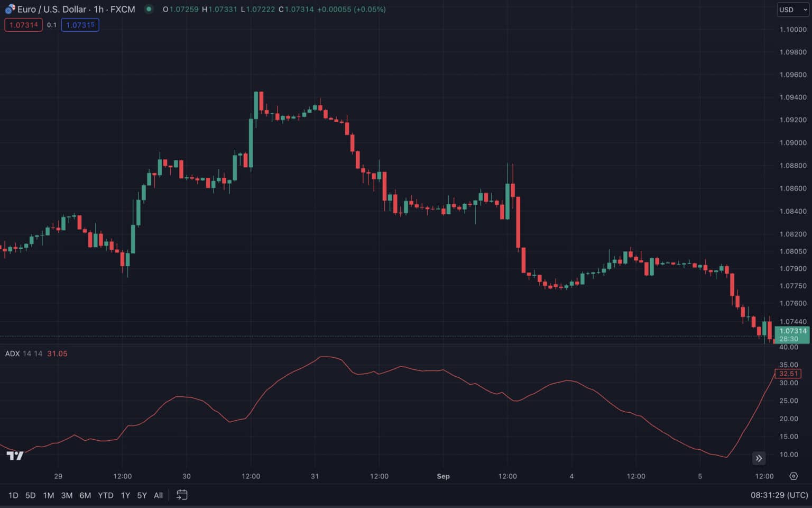This screenshot has height=508, width=812.
Task: Switch to the 1D range tab
Action: (x=13, y=495)
